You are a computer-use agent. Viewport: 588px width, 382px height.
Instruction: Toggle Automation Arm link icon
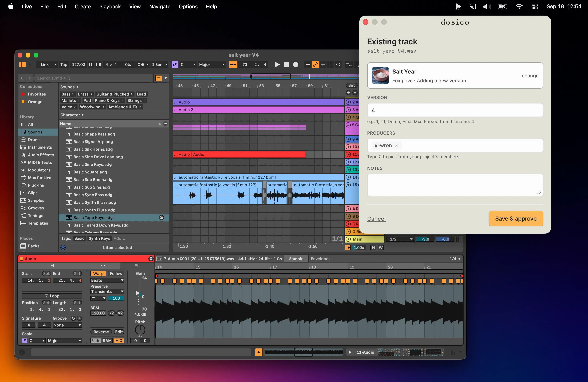[x=315, y=65]
